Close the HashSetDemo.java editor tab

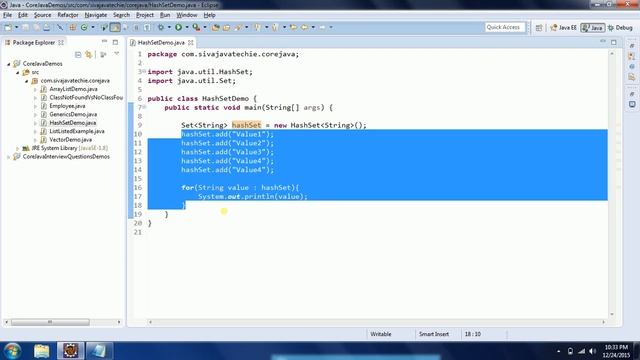pos(191,42)
